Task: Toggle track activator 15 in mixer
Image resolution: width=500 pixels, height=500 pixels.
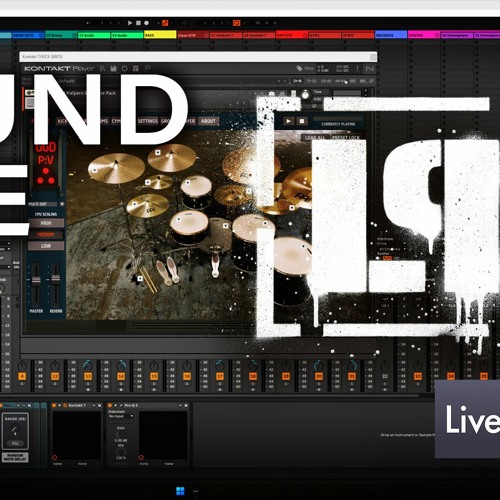Action: coord(154,376)
